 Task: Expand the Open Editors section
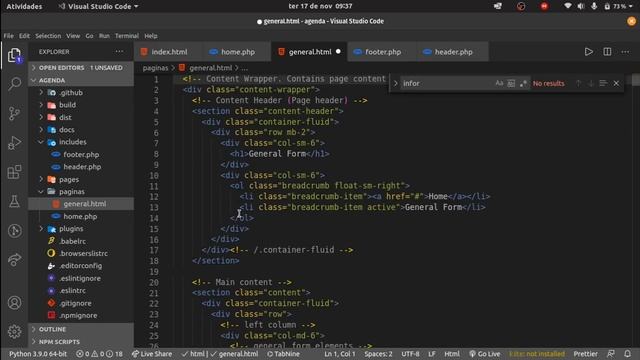(x=81, y=68)
